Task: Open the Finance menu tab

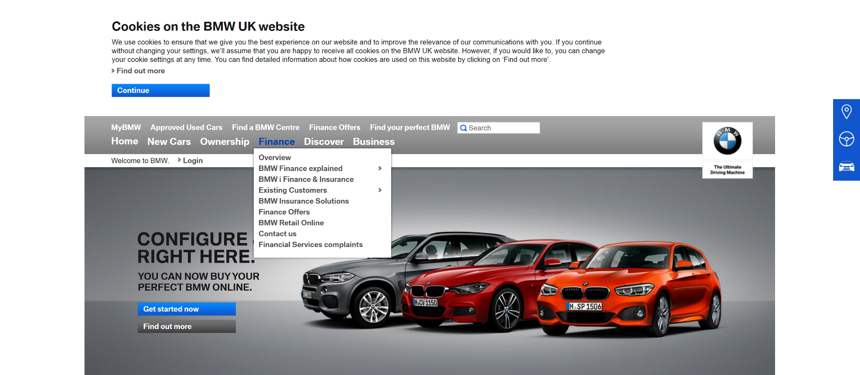Action: (x=276, y=141)
